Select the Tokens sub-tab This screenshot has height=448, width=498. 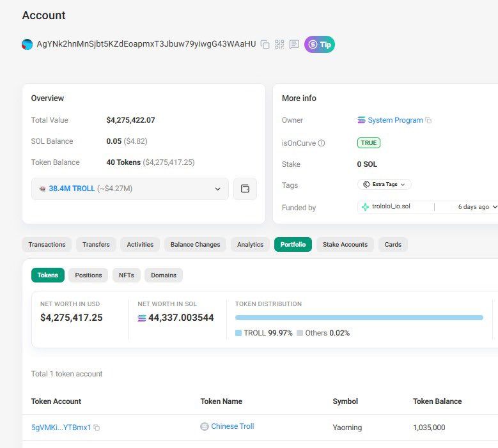coord(48,275)
